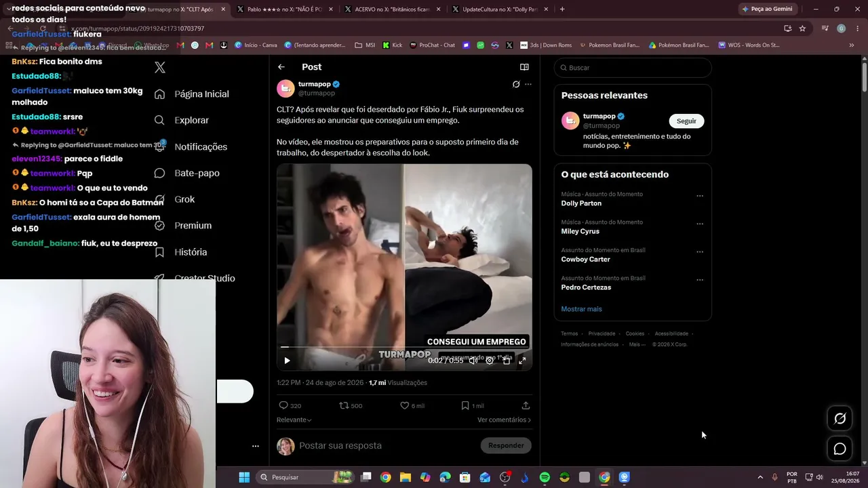Open more options for Dolly Parton trend

coord(700,196)
